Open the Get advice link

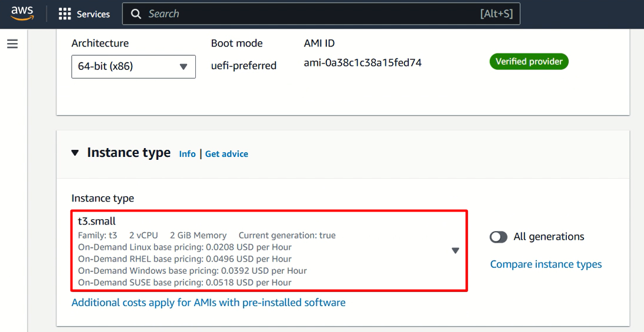[226, 154]
